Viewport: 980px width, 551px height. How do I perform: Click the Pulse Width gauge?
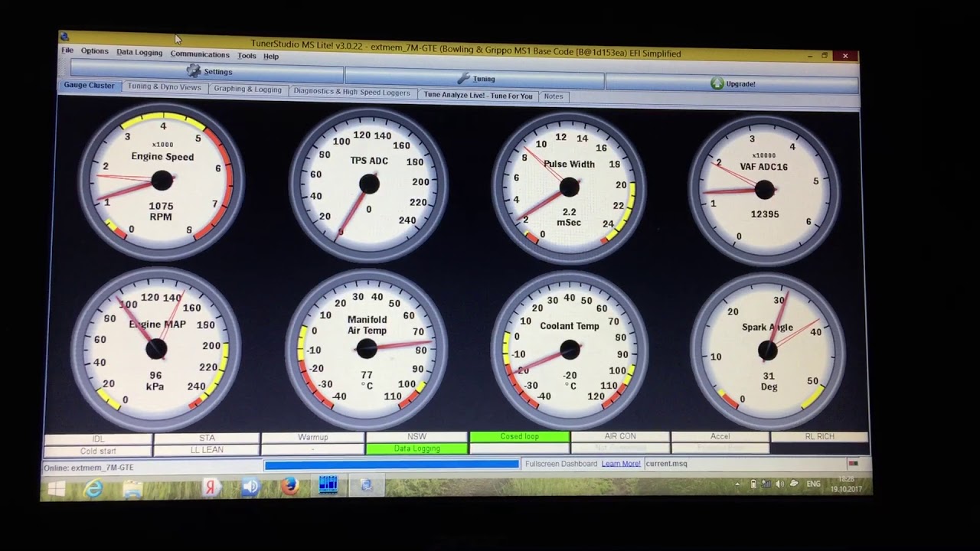tap(568, 187)
